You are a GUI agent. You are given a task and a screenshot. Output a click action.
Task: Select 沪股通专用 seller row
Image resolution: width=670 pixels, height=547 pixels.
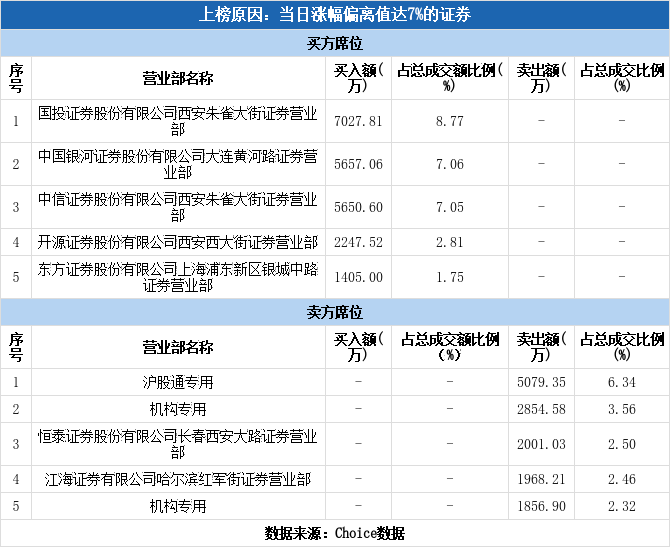click(178, 382)
